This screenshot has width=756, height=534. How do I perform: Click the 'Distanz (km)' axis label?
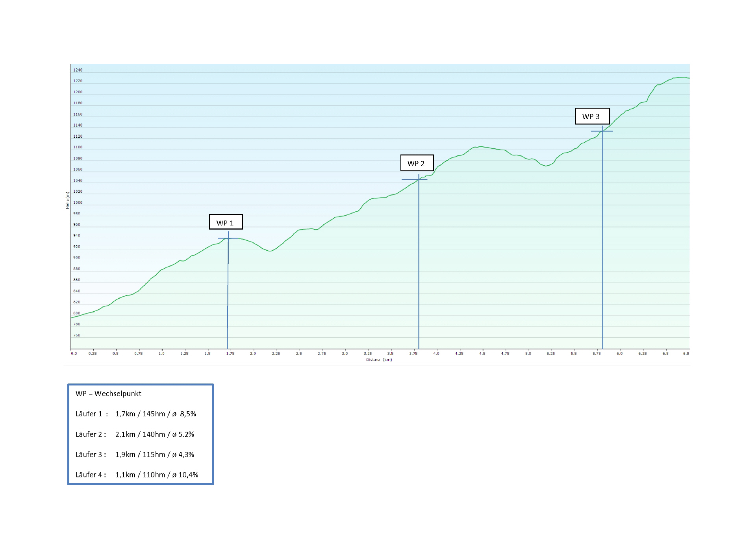point(379,360)
